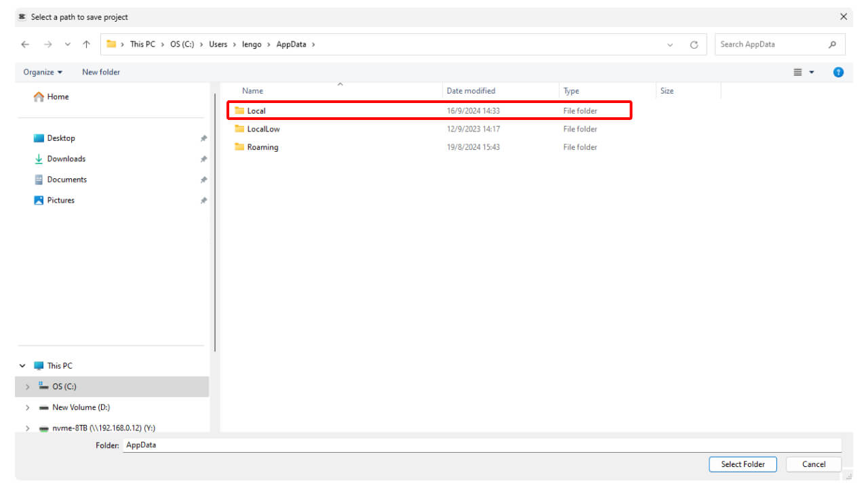Click the Roaming folder icon
The height and width of the screenshot is (488, 868).
[x=239, y=147]
